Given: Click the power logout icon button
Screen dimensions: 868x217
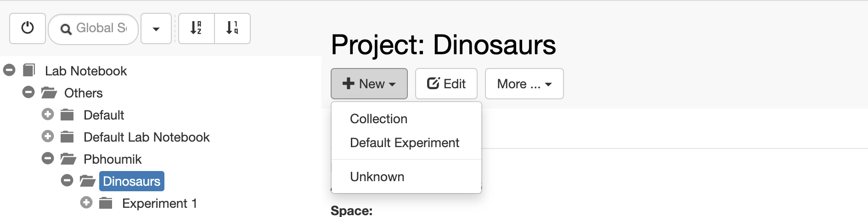Looking at the screenshot, I should click(28, 29).
